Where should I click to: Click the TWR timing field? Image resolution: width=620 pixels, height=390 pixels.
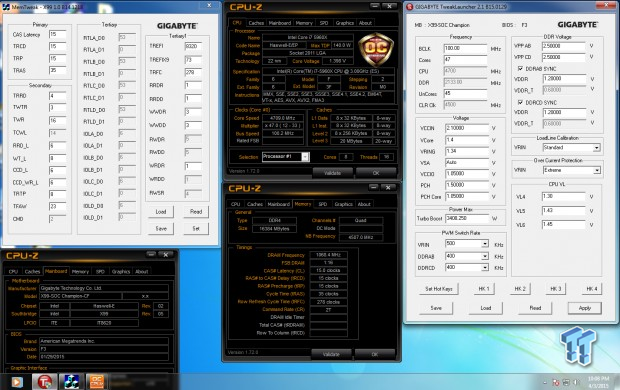click(x=57, y=120)
